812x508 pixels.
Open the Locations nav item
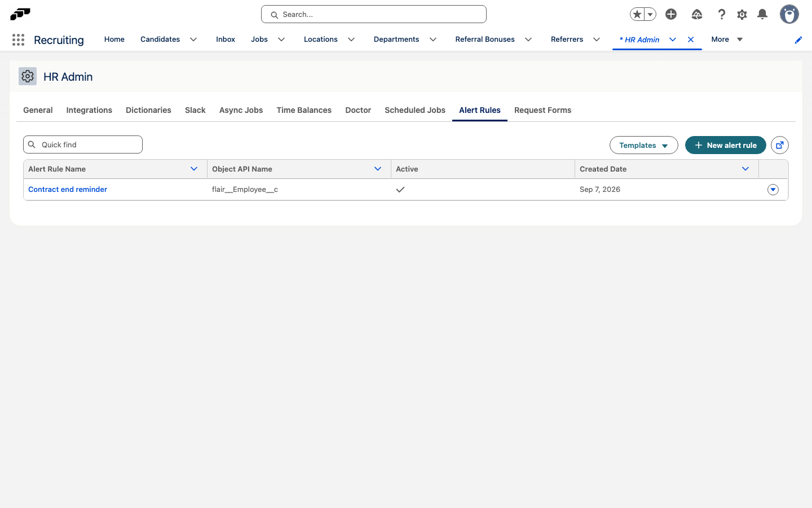tap(321, 40)
